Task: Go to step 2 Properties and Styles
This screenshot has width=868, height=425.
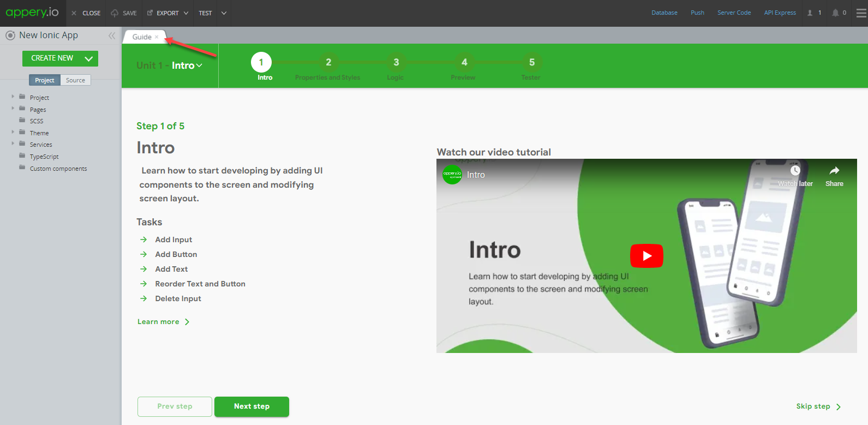Action: click(x=328, y=62)
